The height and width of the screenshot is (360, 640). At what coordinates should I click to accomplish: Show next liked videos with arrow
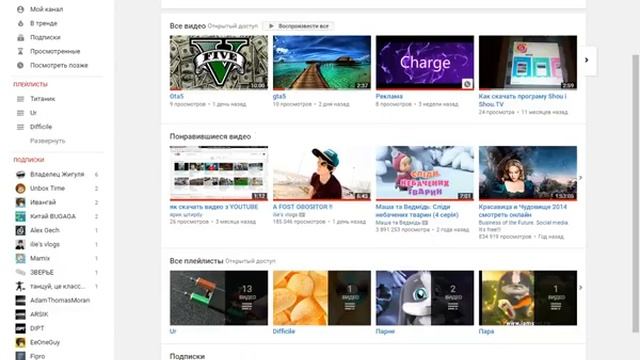(580, 178)
